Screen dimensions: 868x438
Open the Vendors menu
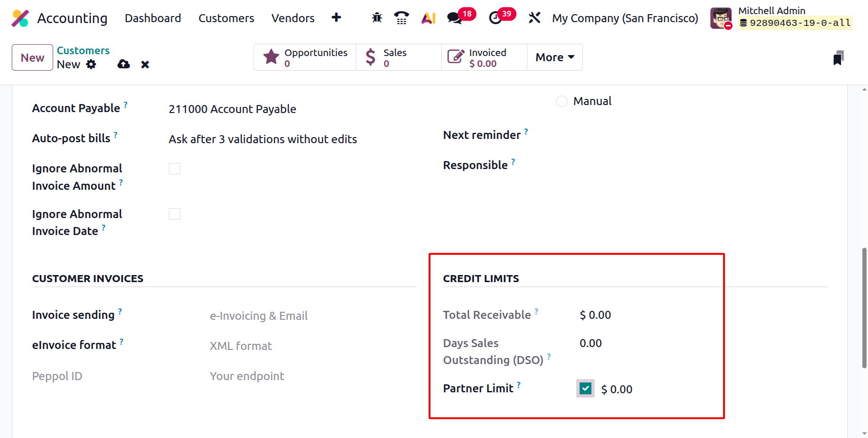pyautogui.click(x=293, y=18)
